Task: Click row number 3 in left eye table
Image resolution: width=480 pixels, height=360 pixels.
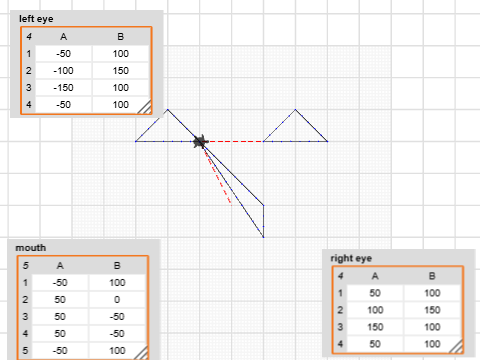Action: (29, 88)
